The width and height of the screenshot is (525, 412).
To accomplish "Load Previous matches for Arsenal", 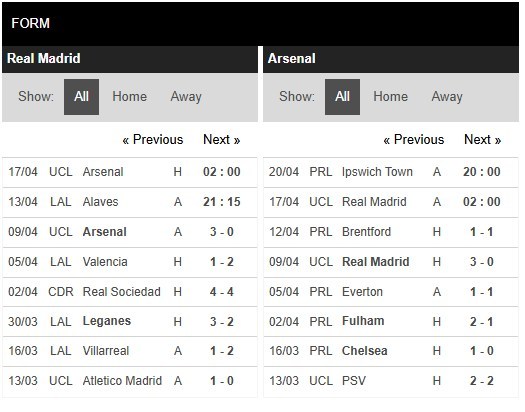I will point(414,140).
